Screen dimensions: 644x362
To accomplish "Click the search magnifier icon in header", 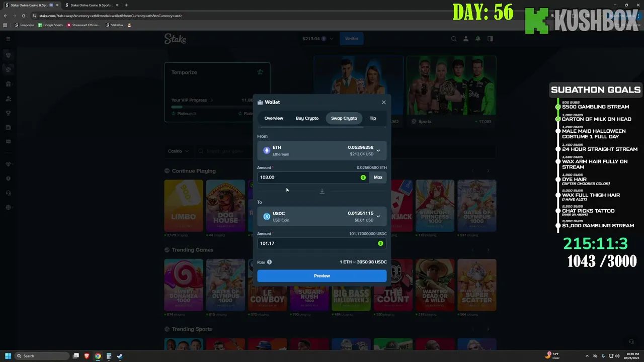I will [x=454, y=39].
